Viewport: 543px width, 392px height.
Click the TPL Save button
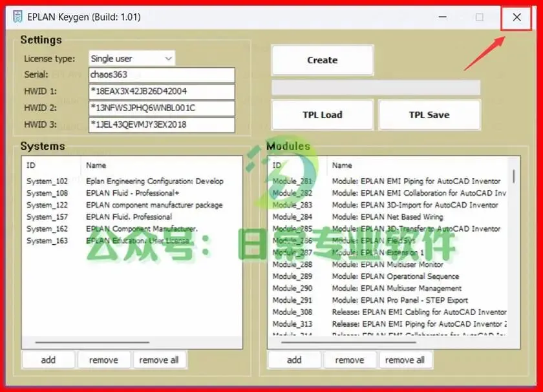(x=429, y=115)
